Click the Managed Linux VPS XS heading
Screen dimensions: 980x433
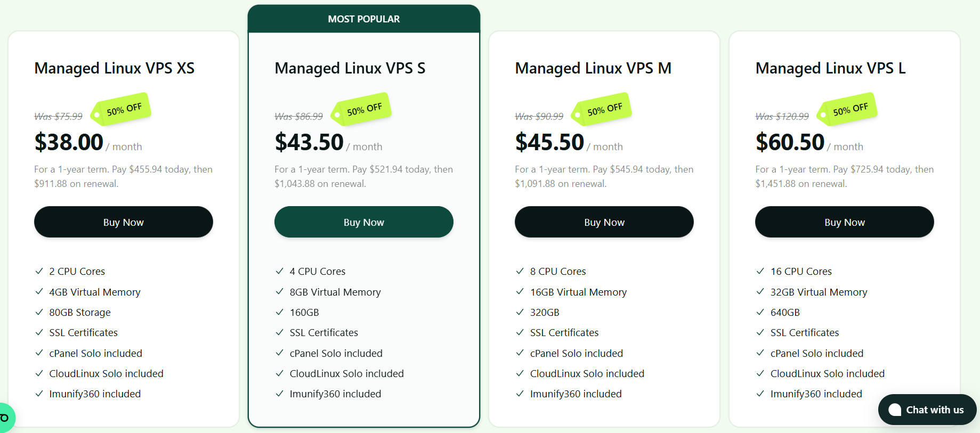114,68
